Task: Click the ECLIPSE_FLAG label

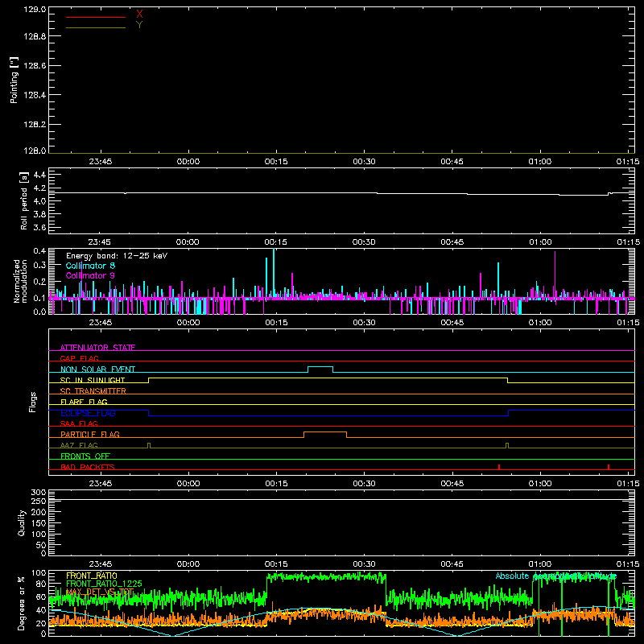Action: pos(88,413)
